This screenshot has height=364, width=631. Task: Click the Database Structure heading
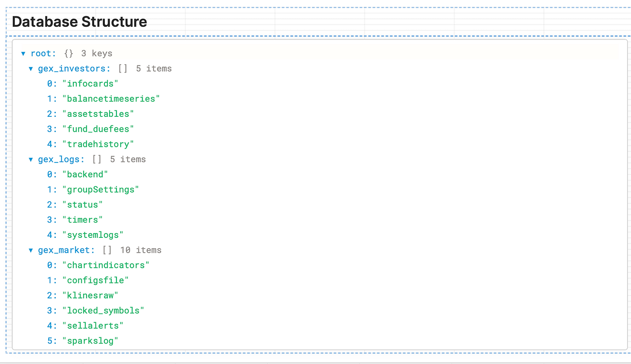[79, 21]
